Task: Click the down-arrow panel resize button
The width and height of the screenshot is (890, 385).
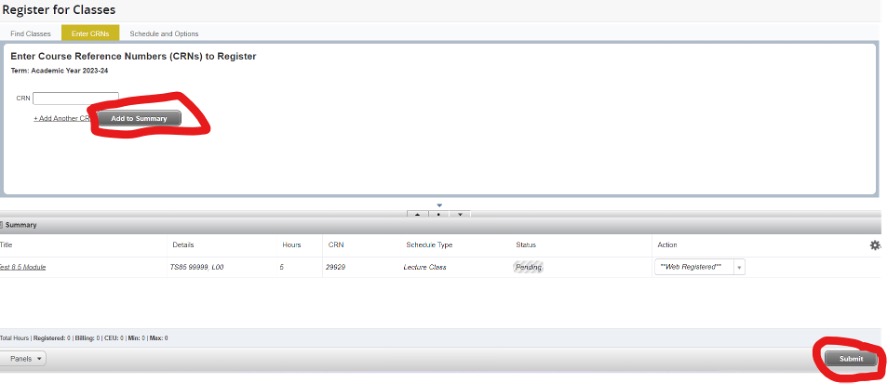Action: (x=460, y=215)
